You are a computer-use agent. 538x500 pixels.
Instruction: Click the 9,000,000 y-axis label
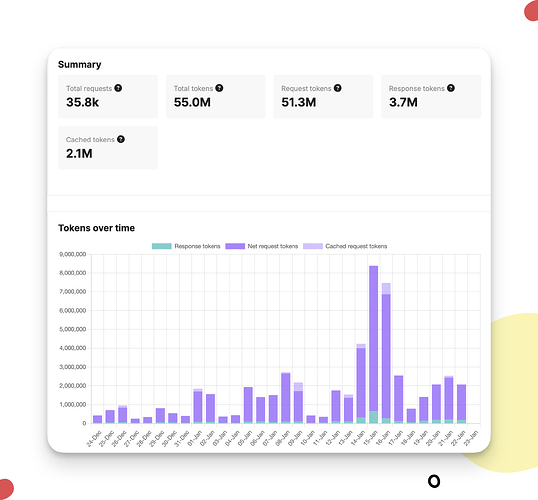[72, 254]
